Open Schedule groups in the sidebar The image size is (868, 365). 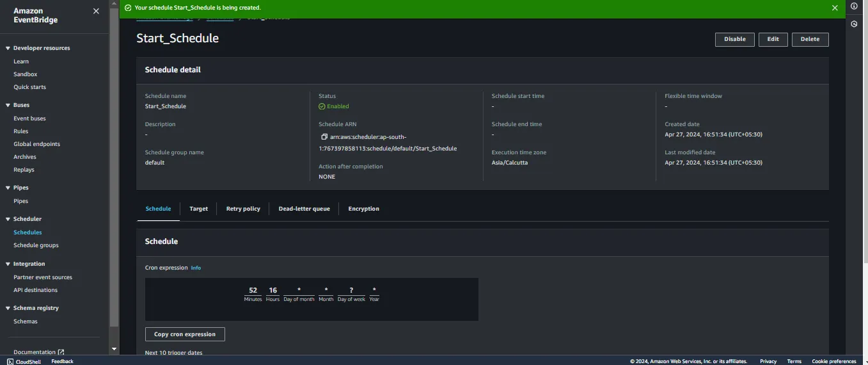(36, 245)
